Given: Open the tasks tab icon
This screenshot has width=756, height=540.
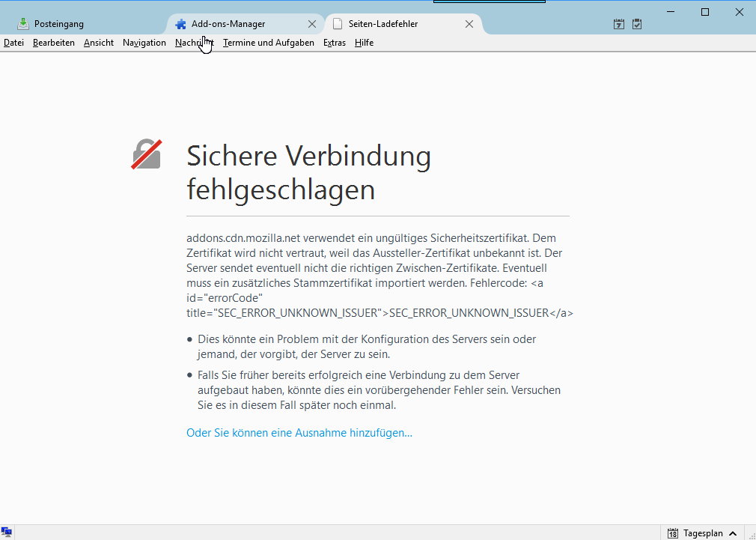Looking at the screenshot, I should click(637, 24).
